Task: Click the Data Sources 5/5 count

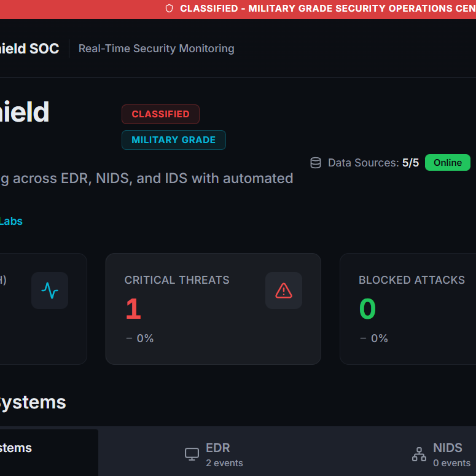Action: point(410,163)
